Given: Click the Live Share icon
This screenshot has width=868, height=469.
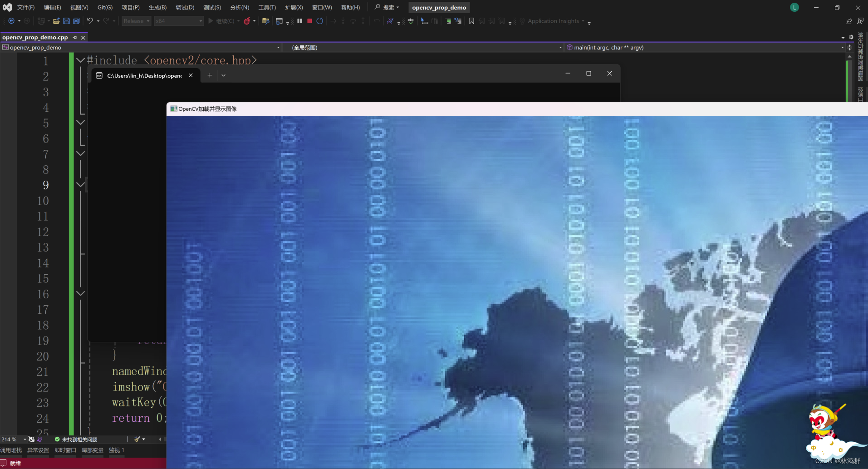Looking at the screenshot, I should coord(848,21).
